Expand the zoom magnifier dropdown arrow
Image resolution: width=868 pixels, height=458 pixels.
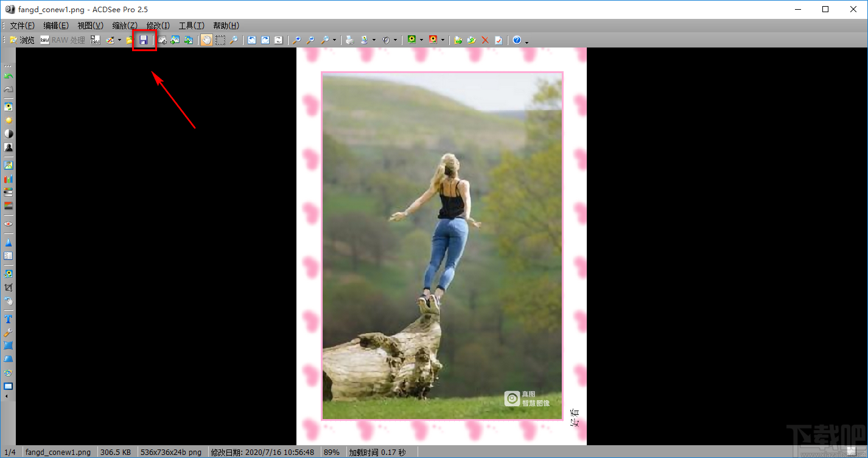(334, 40)
